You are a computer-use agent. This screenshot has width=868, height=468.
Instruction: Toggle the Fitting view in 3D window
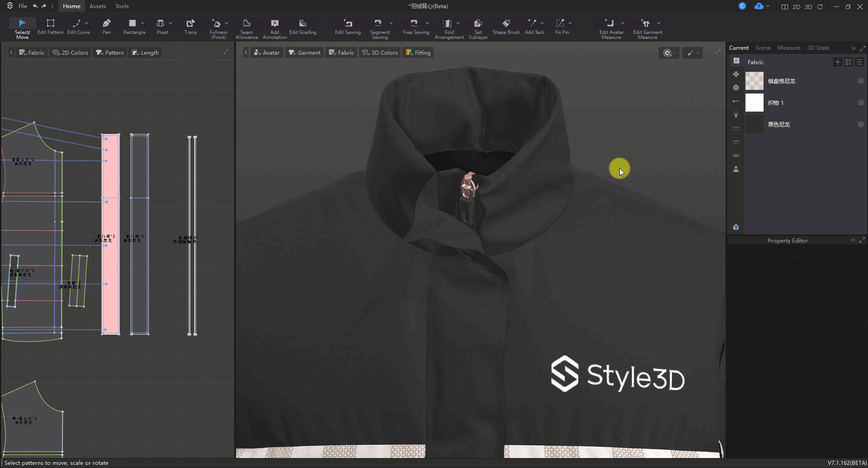pyautogui.click(x=418, y=52)
